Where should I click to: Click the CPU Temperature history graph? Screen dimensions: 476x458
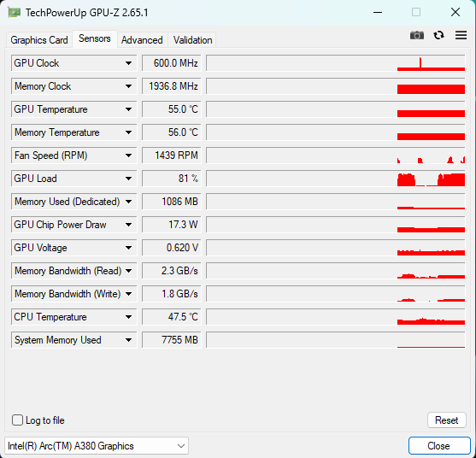[336, 317]
